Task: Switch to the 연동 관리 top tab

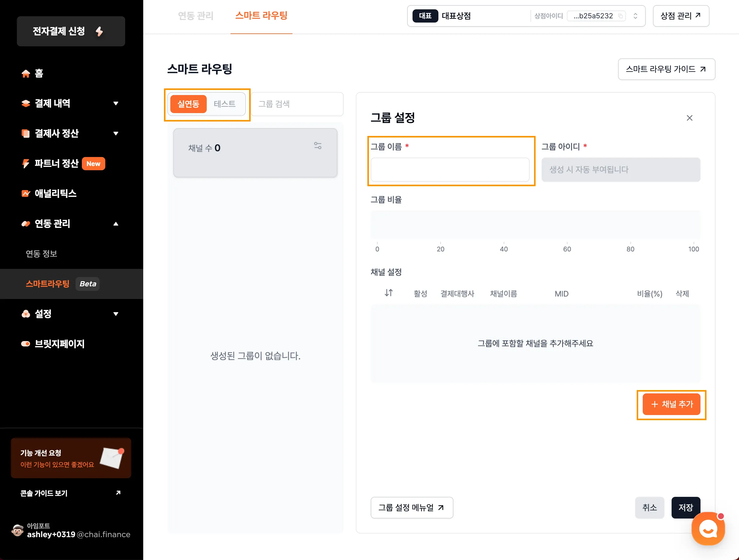Action: [x=196, y=16]
